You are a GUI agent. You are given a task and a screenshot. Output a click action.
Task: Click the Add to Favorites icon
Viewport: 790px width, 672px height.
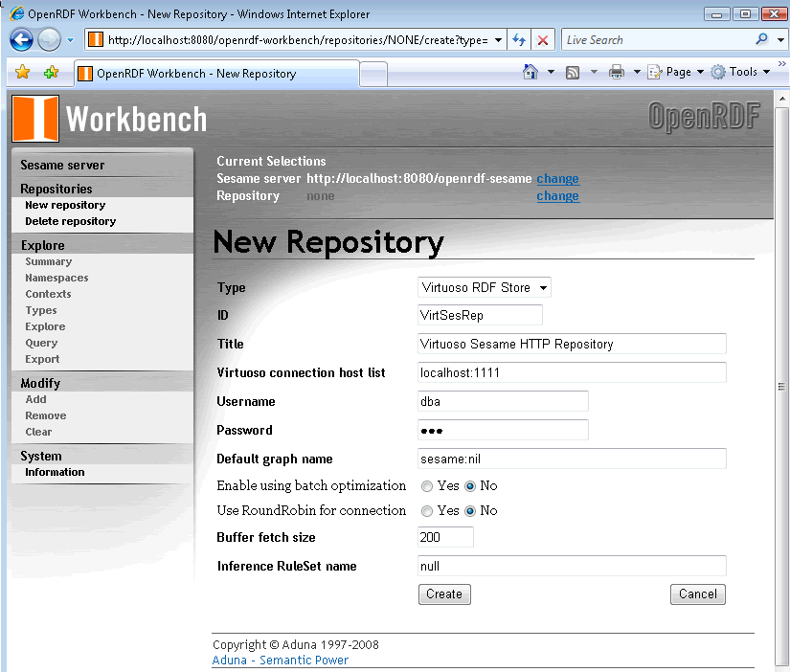click(51, 73)
